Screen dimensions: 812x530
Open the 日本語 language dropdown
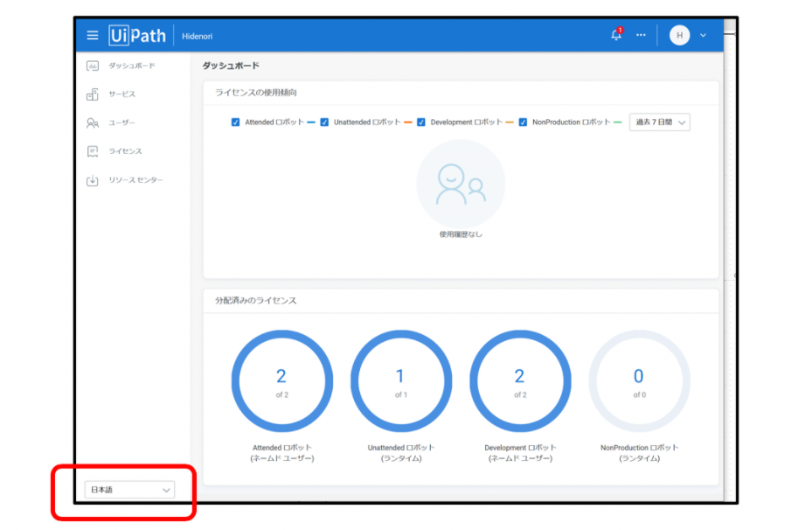(x=129, y=490)
